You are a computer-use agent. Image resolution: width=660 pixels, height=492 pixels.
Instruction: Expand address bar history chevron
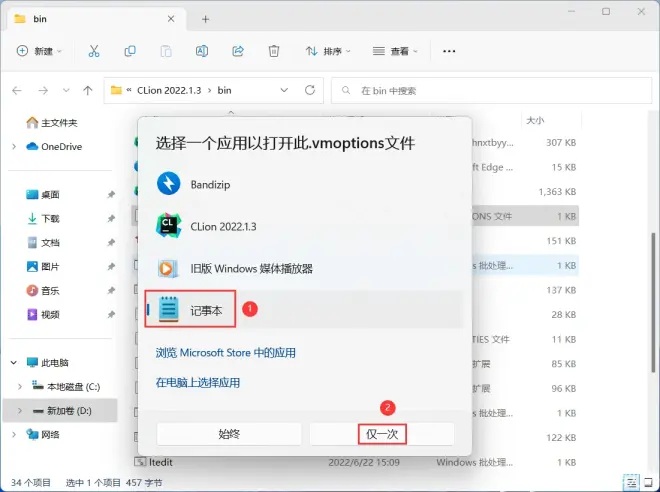pos(284,90)
